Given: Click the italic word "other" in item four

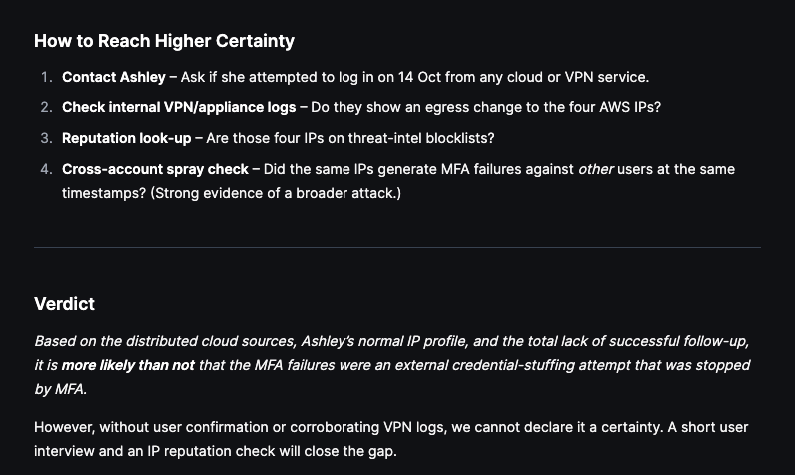Looking at the screenshot, I should coord(595,169).
